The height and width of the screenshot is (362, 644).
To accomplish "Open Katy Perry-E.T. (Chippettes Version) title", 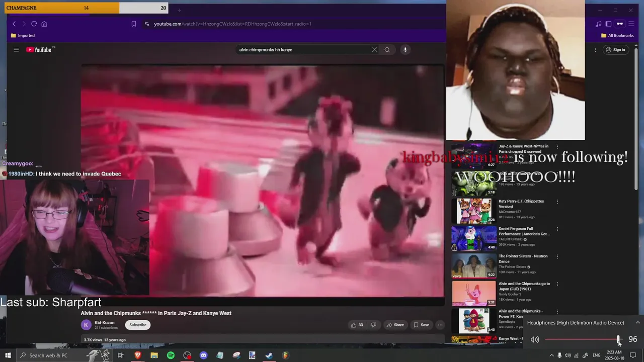I will click(521, 204).
